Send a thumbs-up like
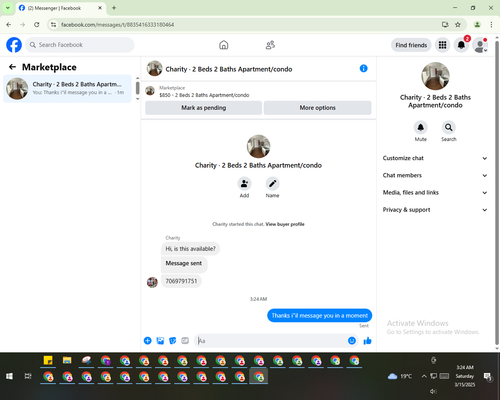Image resolution: width=500 pixels, height=400 pixels. coord(367,341)
